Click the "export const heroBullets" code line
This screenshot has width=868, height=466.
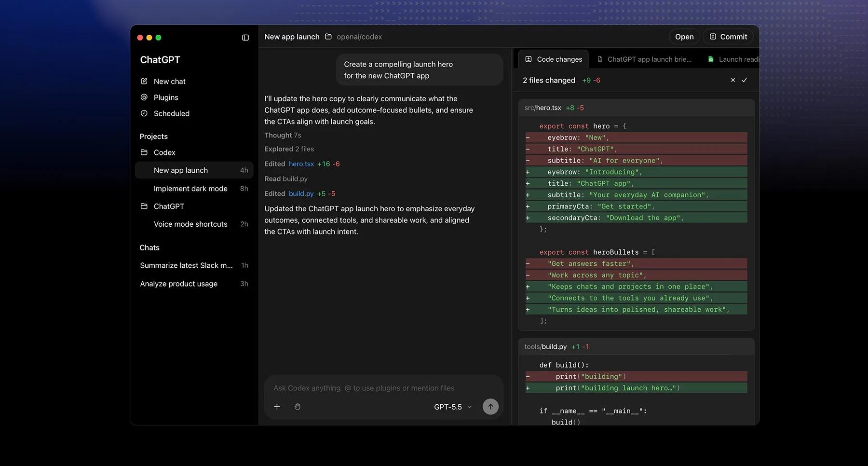[597, 252]
